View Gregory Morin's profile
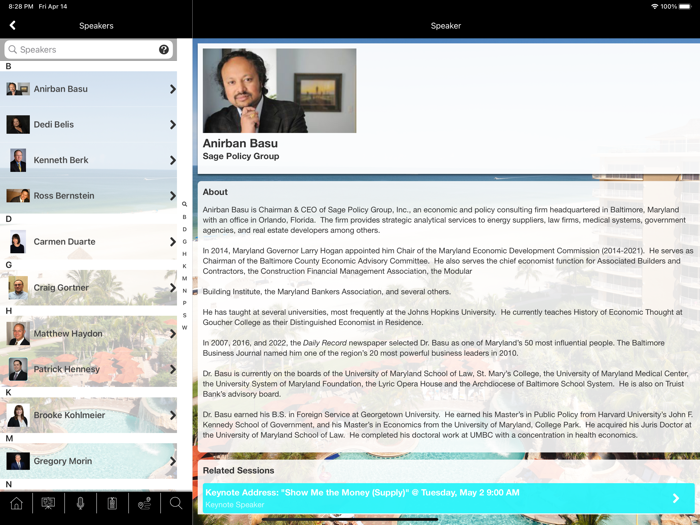Screen dimensions: 700x525 coord(88,461)
